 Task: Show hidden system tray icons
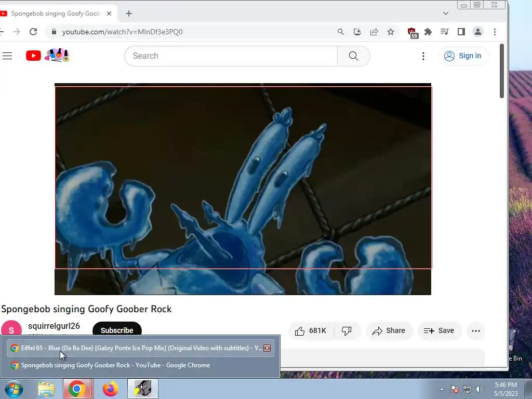442,390
